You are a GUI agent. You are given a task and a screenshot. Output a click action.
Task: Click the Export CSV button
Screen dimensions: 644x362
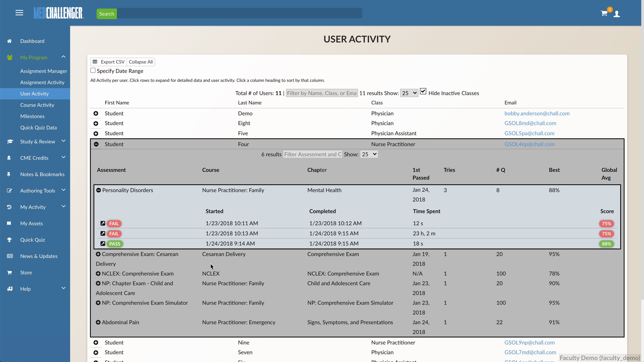point(109,62)
